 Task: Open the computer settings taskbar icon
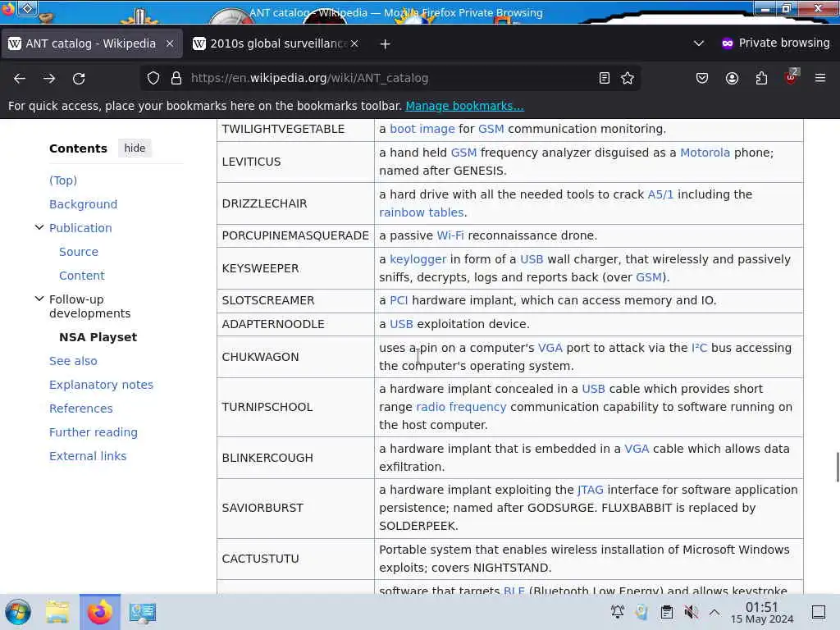click(x=143, y=612)
